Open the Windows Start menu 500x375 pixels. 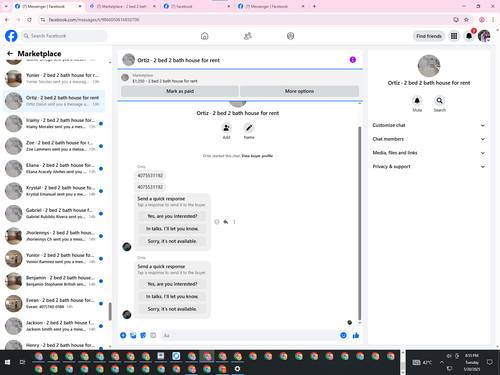click(x=8, y=362)
